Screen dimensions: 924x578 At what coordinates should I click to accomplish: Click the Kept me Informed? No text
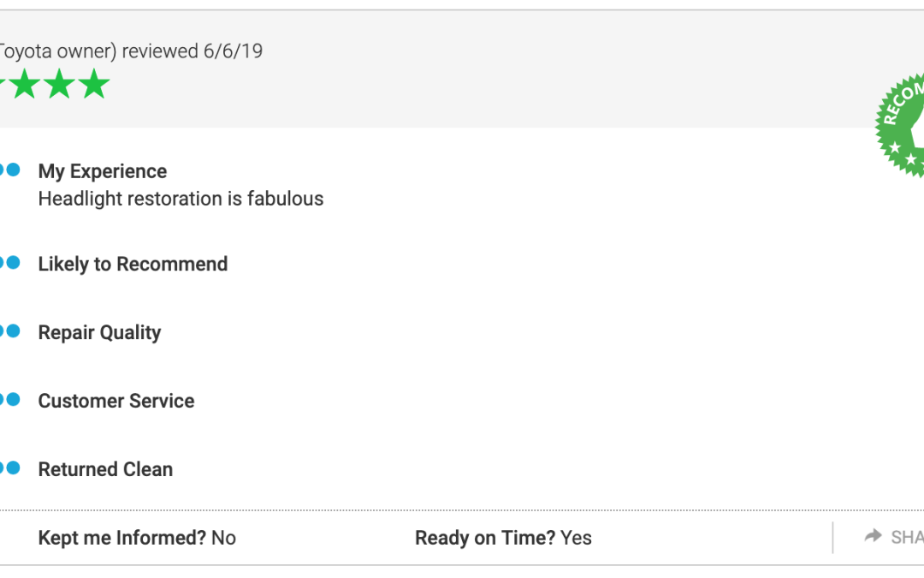point(137,538)
